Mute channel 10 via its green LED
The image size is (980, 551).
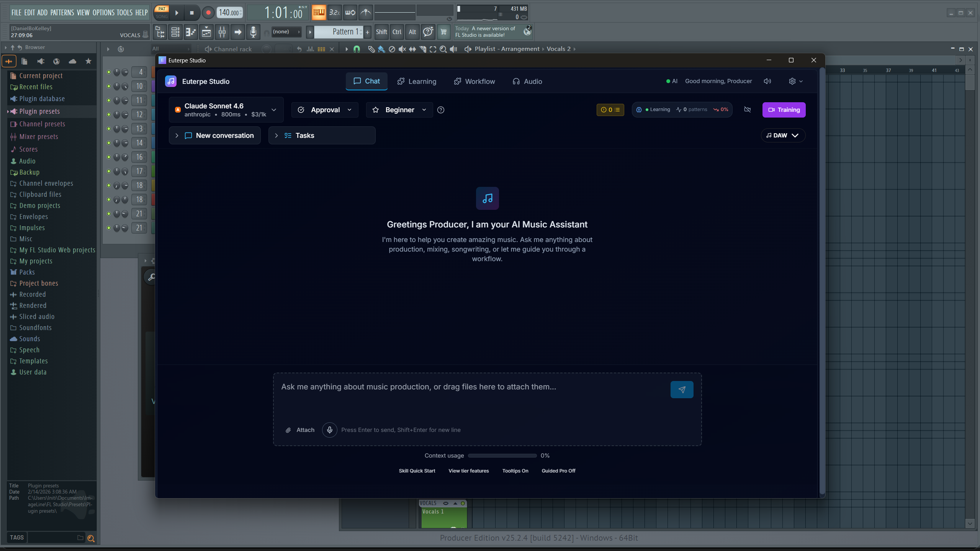pos(109,86)
